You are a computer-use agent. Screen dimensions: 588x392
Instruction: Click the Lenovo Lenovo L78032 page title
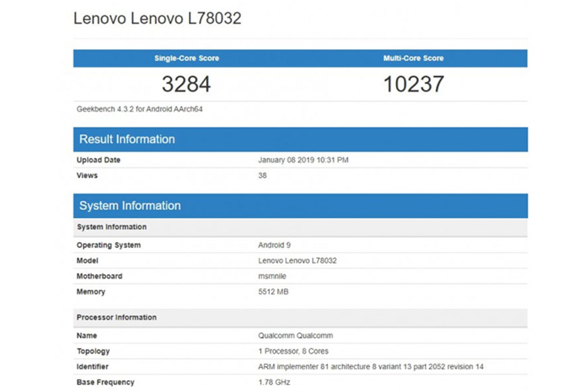(157, 18)
